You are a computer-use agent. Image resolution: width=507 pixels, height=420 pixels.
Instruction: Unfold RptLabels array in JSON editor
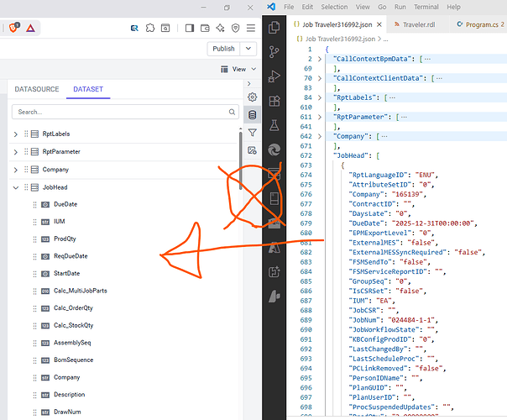320,97
